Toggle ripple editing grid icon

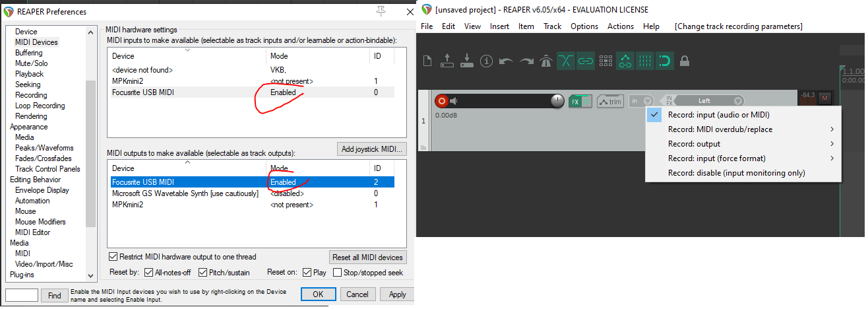(605, 61)
